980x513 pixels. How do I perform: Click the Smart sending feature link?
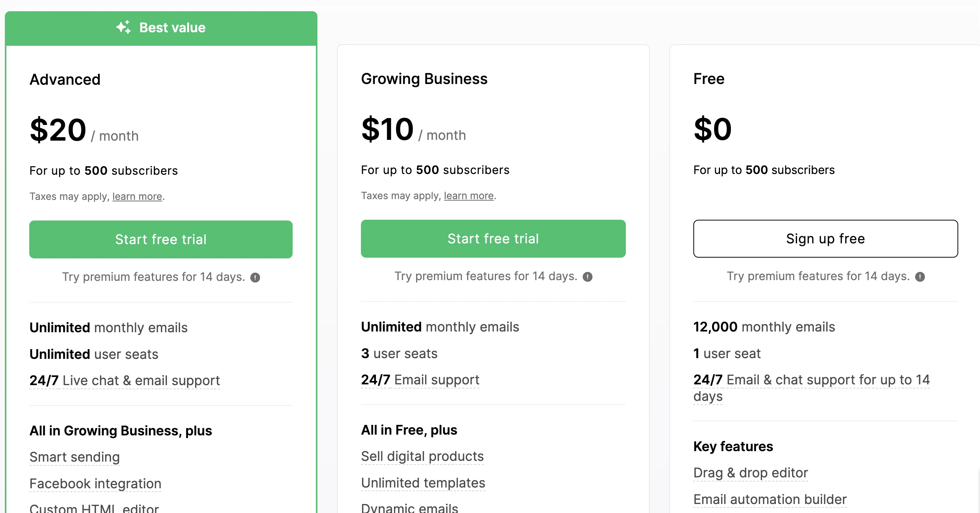75,457
